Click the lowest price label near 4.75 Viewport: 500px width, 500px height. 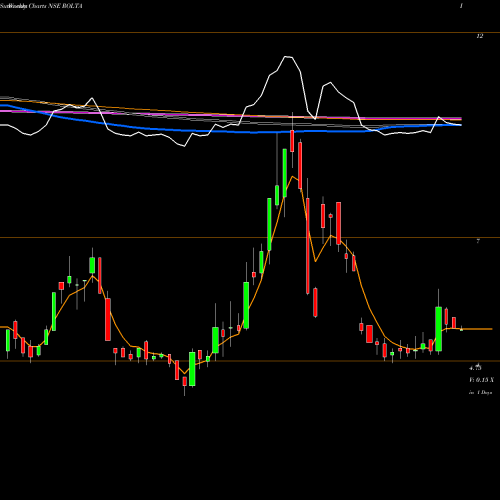tap(475, 368)
